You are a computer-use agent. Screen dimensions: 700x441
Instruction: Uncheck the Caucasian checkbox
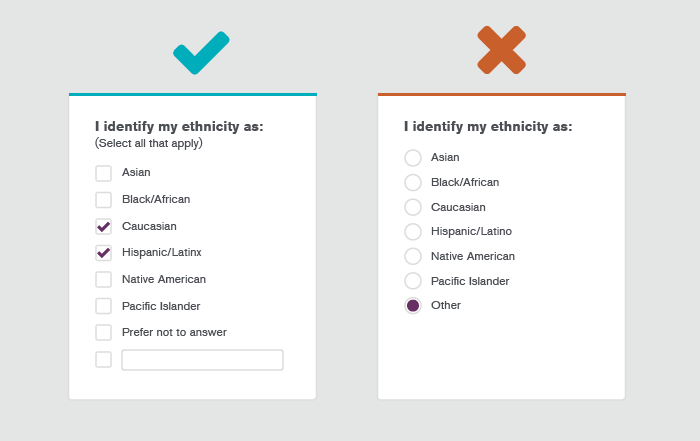click(104, 226)
